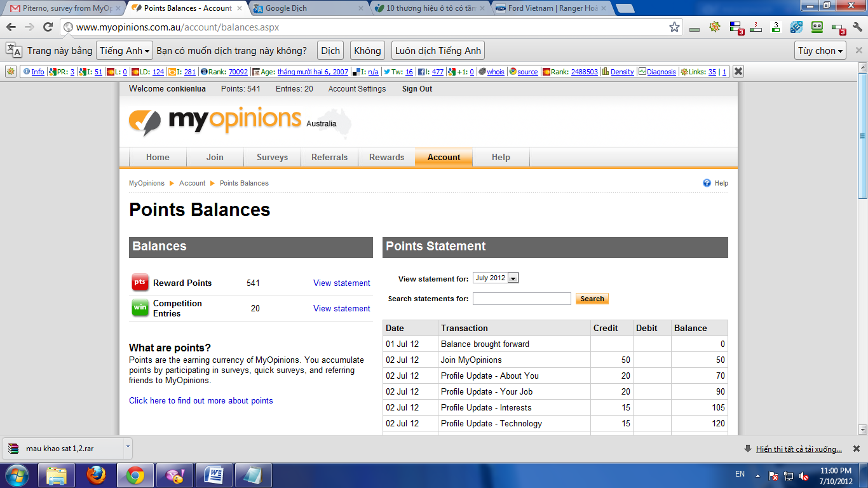Click the Sign Out link

click(417, 89)
